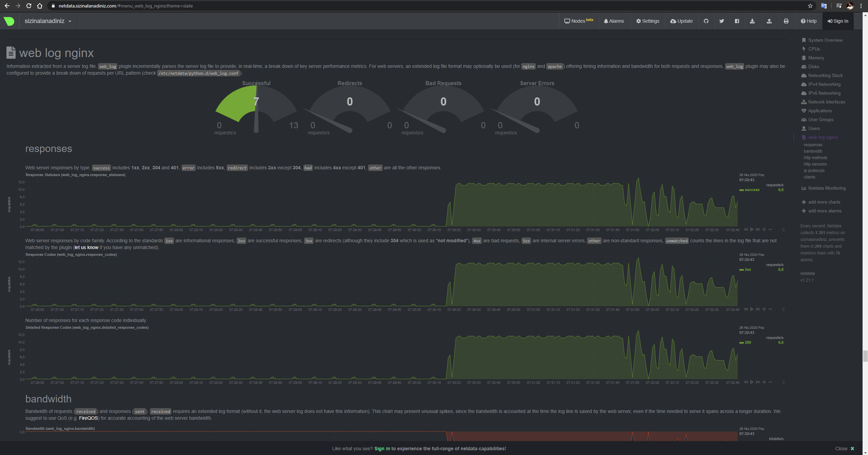The height and width of the screenshot is (455, 868).
Task: Go back in browser history
Action: (x=7, y=6)
